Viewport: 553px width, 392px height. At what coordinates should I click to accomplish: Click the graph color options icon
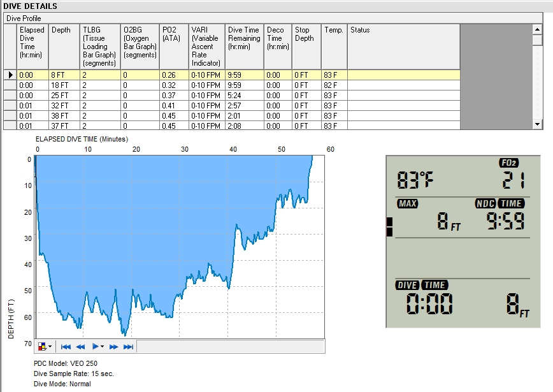pyautogui.click(x=42, y=347)
